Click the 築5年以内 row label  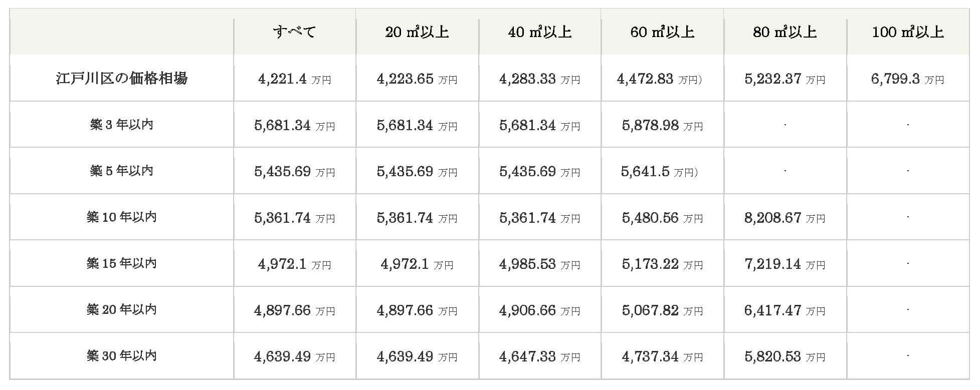click(122, 171)
